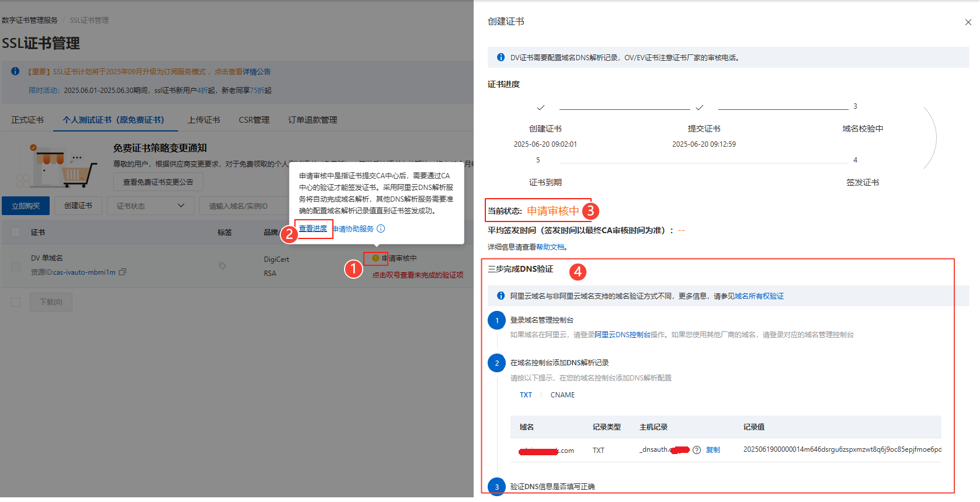
Task: Click the info icon in DV证书 notice banner
Action: pyautogui.click(x=501, y=57)
